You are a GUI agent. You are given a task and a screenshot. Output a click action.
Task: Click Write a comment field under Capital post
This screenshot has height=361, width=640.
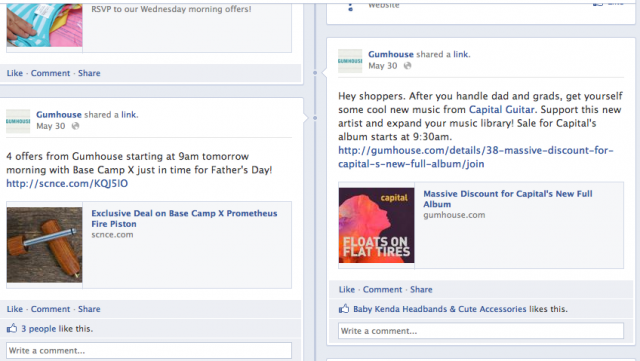click(481, 331)
